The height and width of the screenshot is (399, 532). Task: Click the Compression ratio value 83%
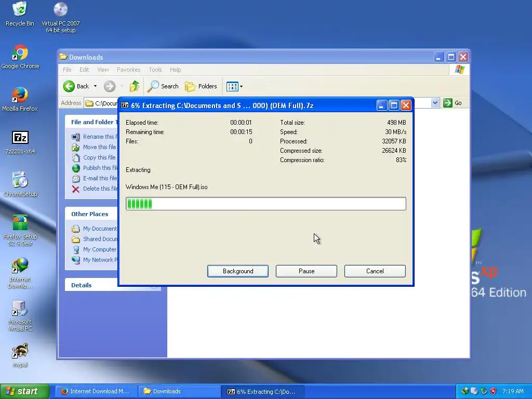click(x=401, y=160)
